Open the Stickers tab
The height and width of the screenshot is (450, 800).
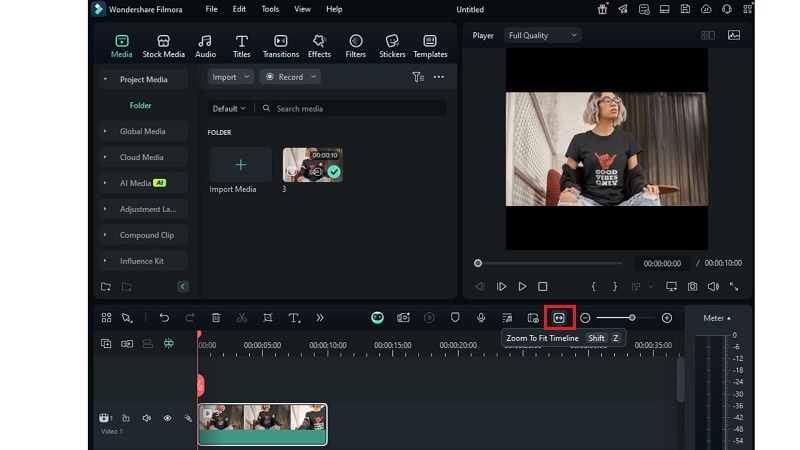click(392, 46)
